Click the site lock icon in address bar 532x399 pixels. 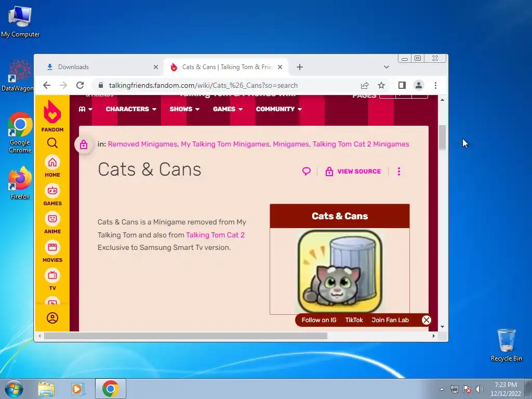[x=100, y=85]
